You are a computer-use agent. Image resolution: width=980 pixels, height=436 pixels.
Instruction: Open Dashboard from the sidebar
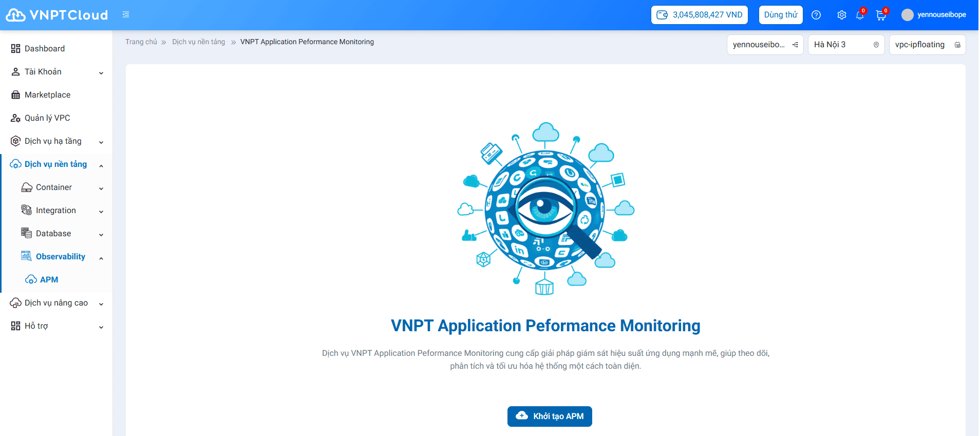pyautogui.click(x=45, y=49)
